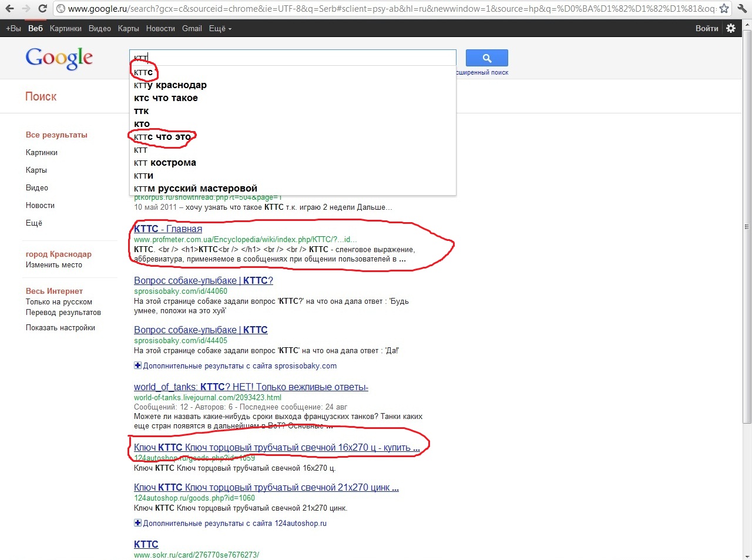The image size is (752, 560).
Task: Open Ключ КТТС 16x270 result
Action: point(277,448)
